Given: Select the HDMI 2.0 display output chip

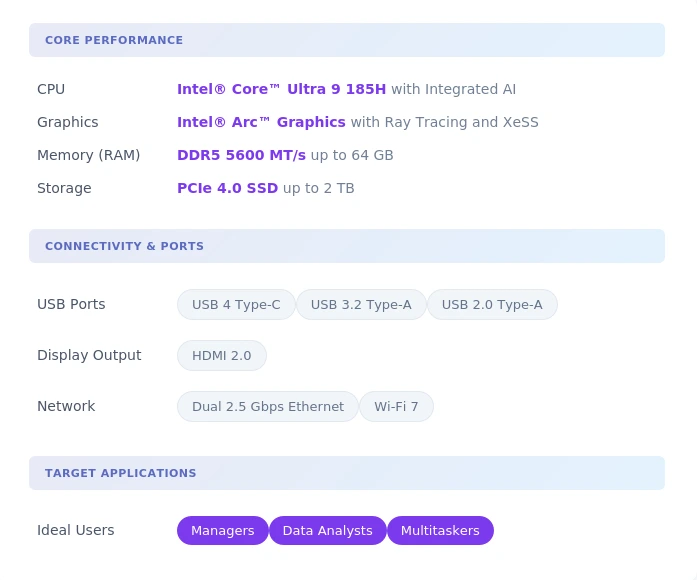Looking at the screenshot, I should [x=222, y=356].
